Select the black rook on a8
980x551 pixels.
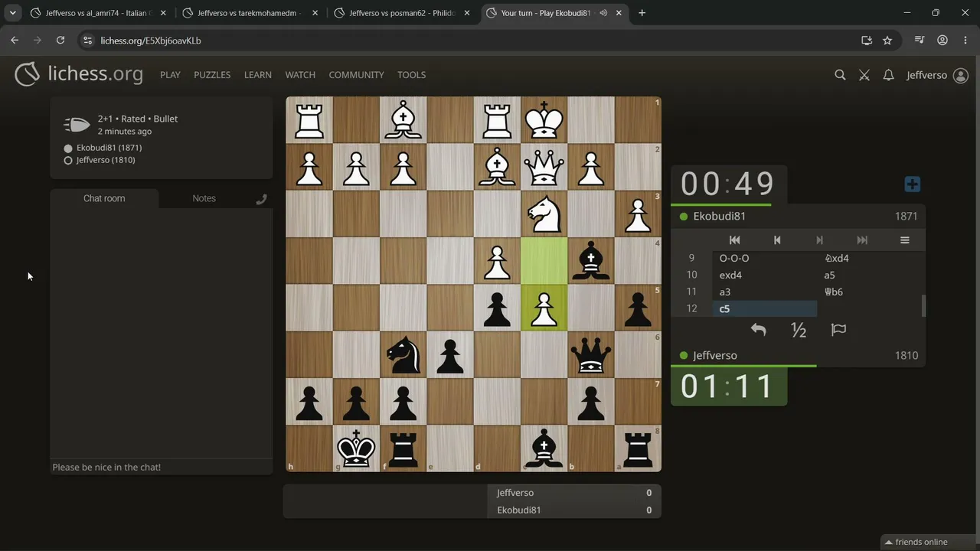click(638, 448)
